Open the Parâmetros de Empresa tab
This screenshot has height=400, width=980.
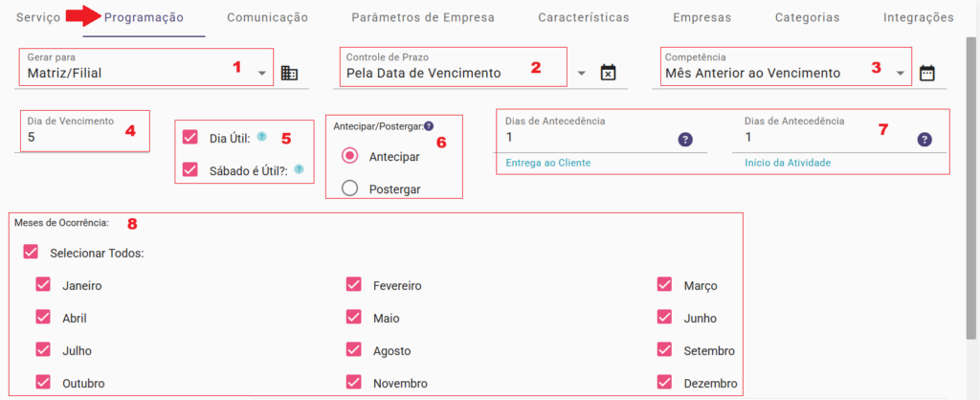tap(423, 17)
